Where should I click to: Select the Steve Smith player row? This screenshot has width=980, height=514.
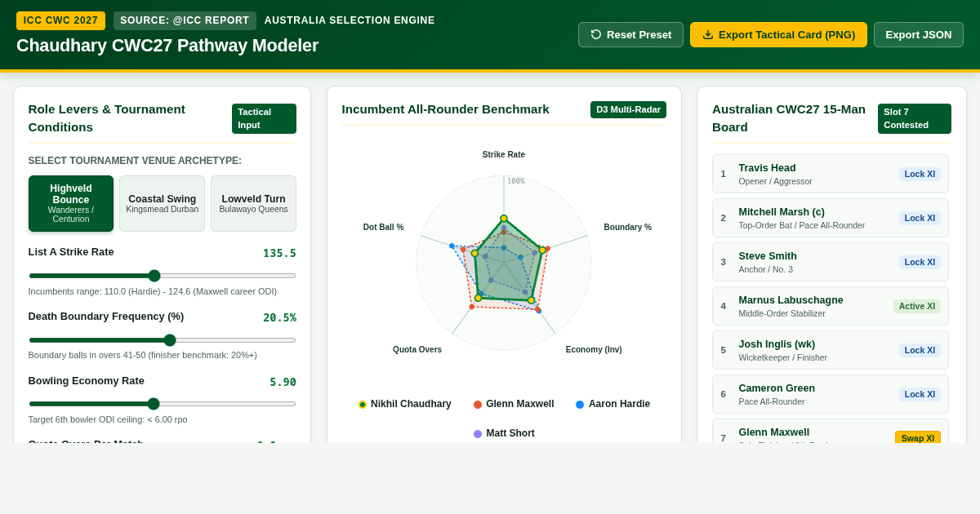click(x=831, y=262)
